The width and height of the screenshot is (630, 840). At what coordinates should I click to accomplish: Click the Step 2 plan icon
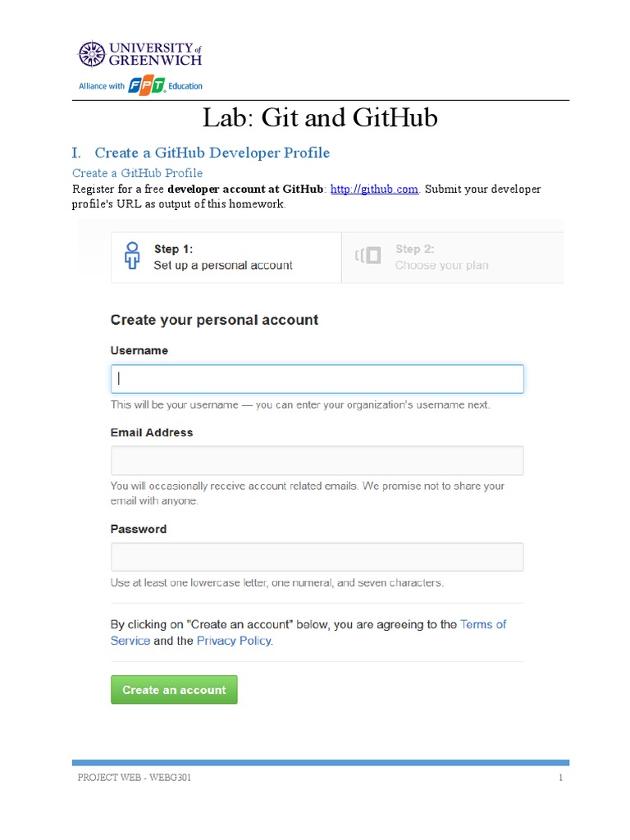click(368, 256)
